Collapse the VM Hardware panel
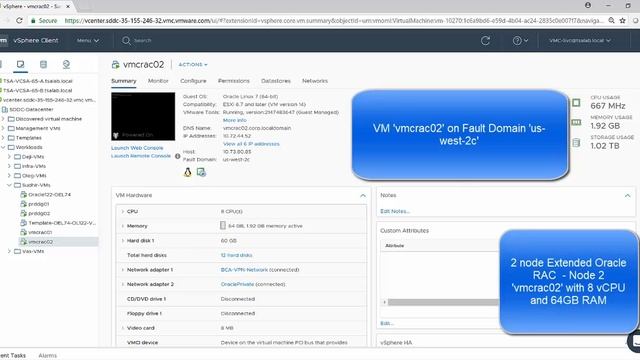This screenshot has width=640, height=360. tap(362, 196)
